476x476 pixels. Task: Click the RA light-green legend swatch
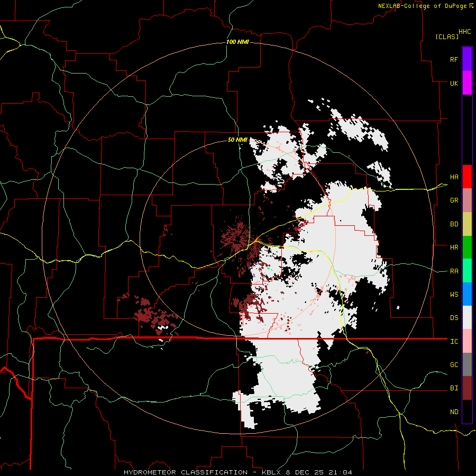click(x=467, y=271)
